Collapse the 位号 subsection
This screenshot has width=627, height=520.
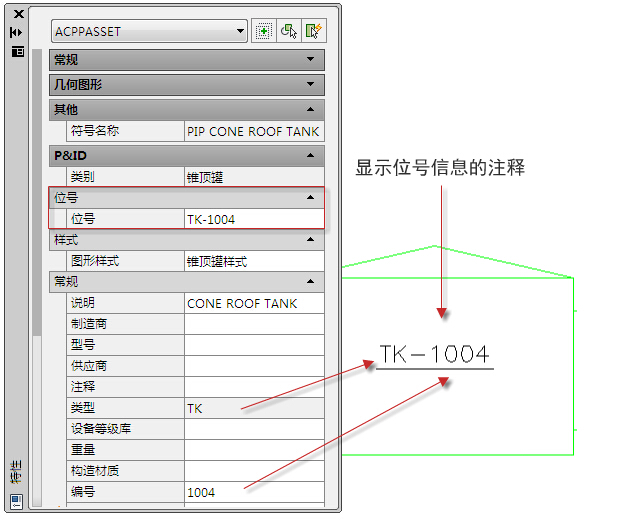[x=311, y=198]
